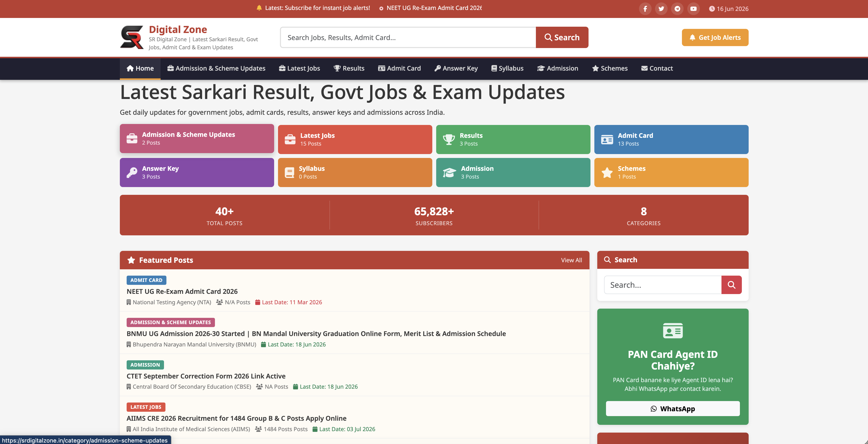Open the Twitter social icon
Viewport: 868px width, 444px height.
(x=661, y=9)
